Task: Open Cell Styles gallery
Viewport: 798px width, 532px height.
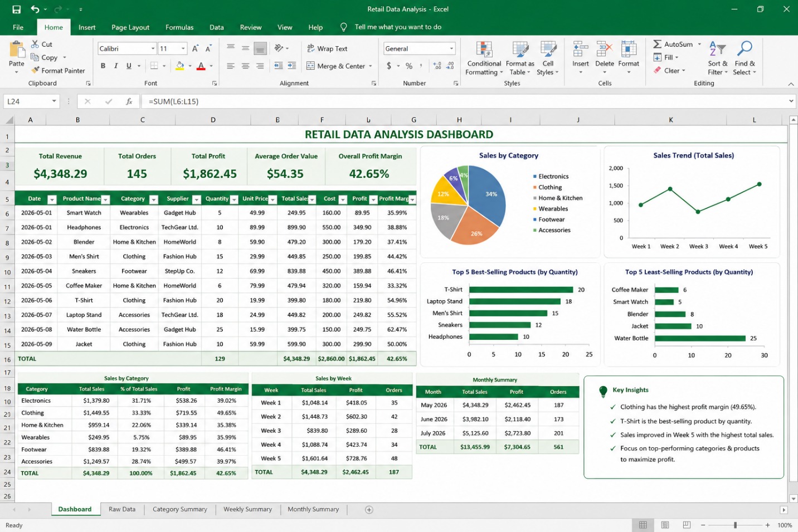Action: (x=548, y=58)
